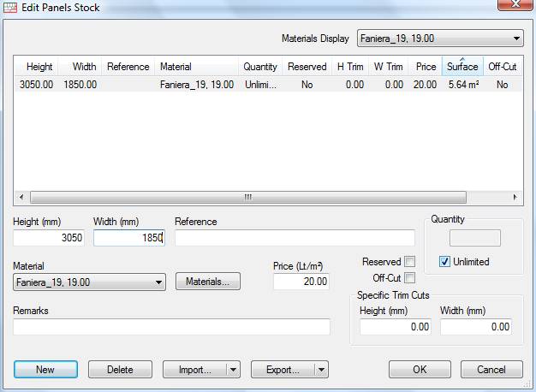Focus the Width (mm) input showing 1850

[x=129, y=238]
